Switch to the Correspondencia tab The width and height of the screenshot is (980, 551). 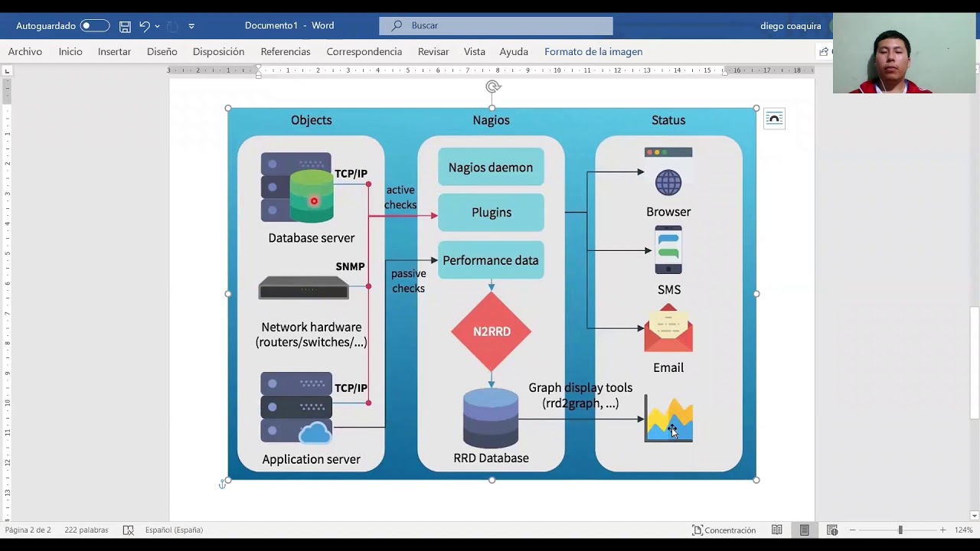click(364, 51)
